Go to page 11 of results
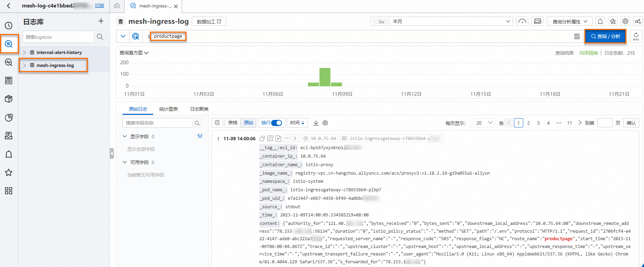The height and width of the screenshot is (267, 644). pos(569,123)
